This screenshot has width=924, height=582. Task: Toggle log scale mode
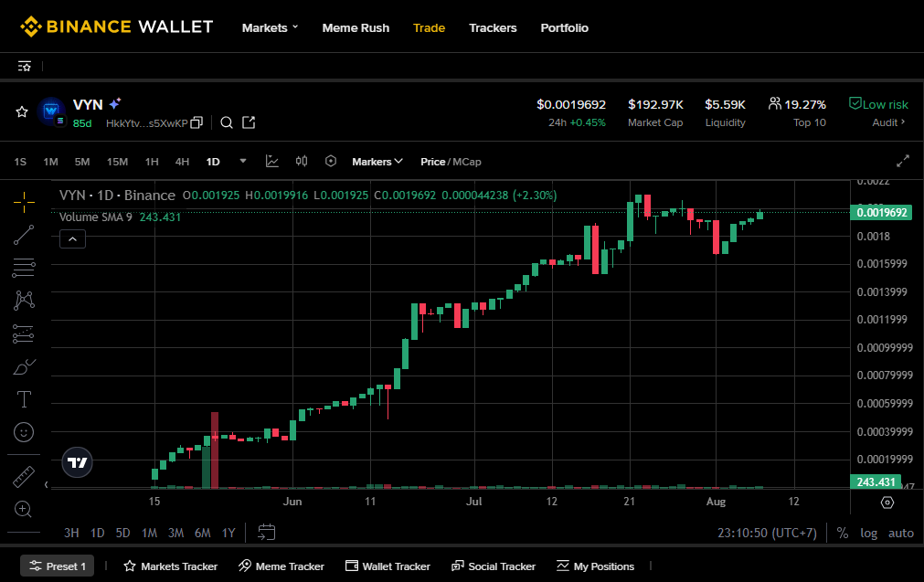point(868,533)
